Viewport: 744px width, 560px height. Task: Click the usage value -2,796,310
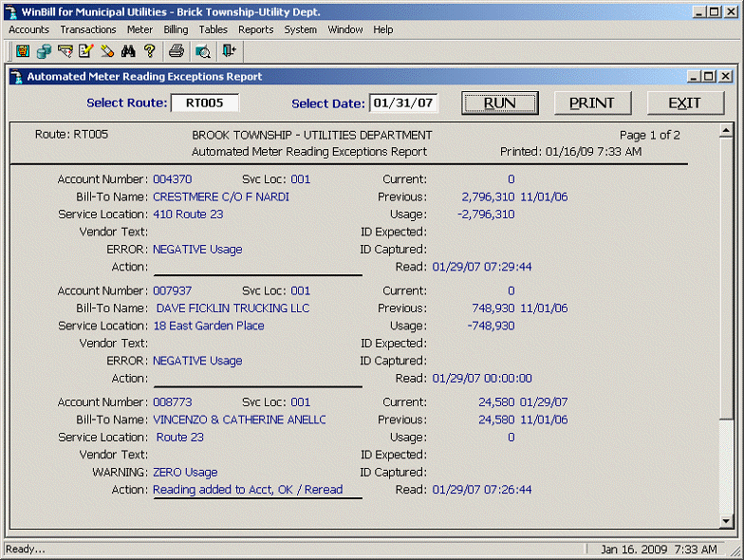coord(486,215)
